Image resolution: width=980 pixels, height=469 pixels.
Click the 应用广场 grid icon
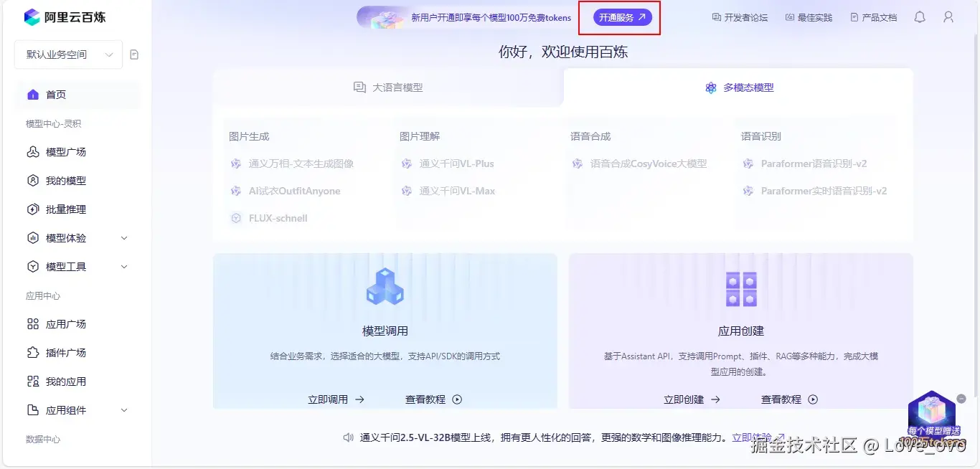[x=33, y=324]
